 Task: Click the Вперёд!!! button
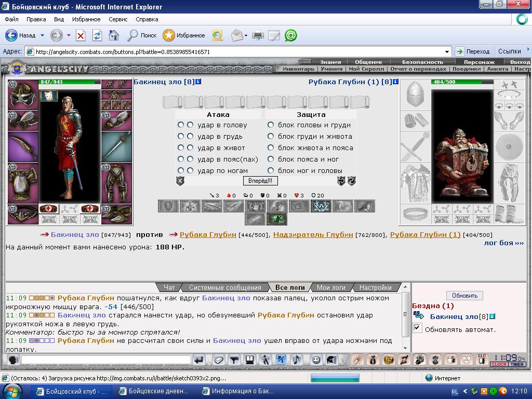260,181
